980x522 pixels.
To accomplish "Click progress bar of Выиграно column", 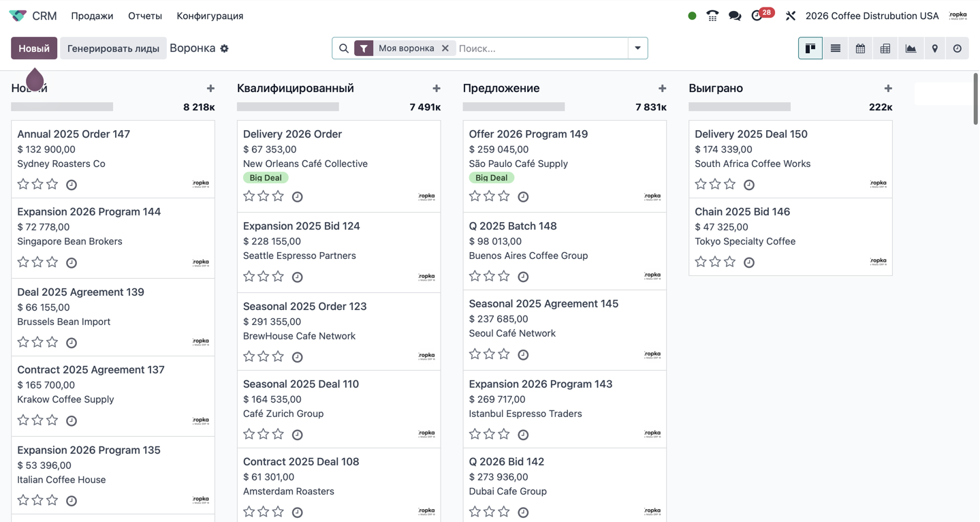I will [x=740, y=107].
